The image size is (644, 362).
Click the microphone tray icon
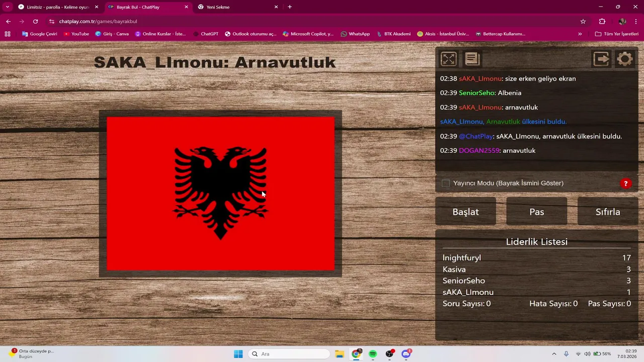(x=567, y=354)
